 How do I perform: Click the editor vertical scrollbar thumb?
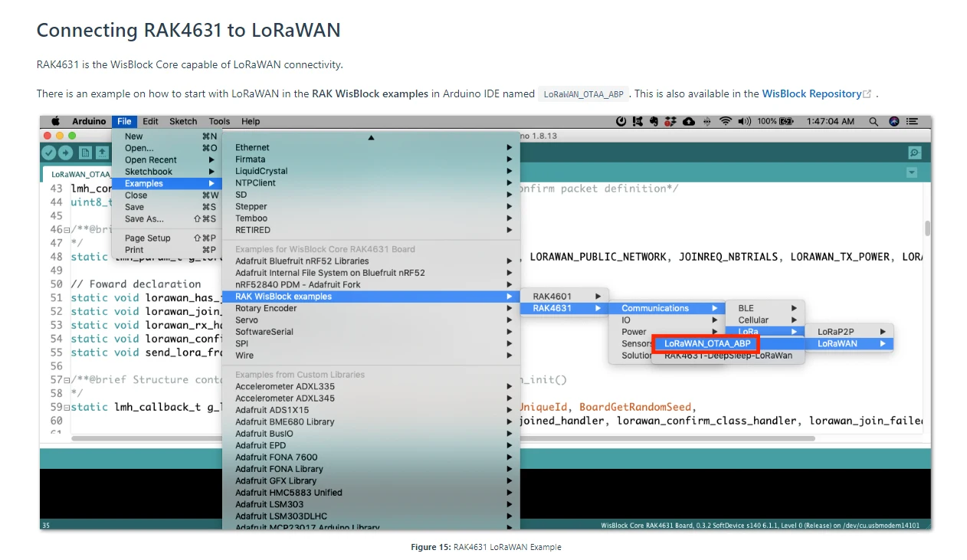(x=927, y=228)
